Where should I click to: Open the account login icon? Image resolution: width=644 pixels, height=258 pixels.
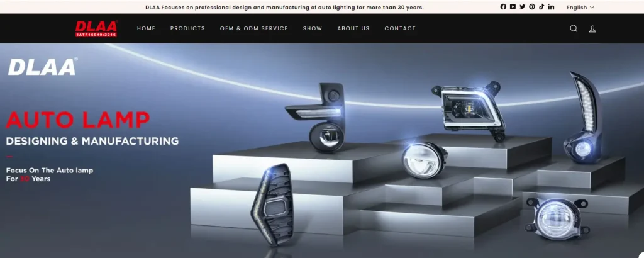tap(592, 29)
